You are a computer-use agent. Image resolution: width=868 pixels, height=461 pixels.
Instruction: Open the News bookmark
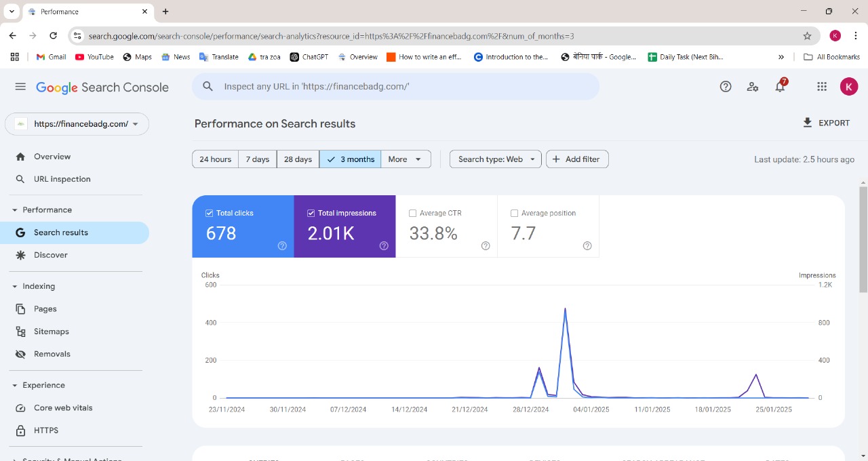[176, 57]
